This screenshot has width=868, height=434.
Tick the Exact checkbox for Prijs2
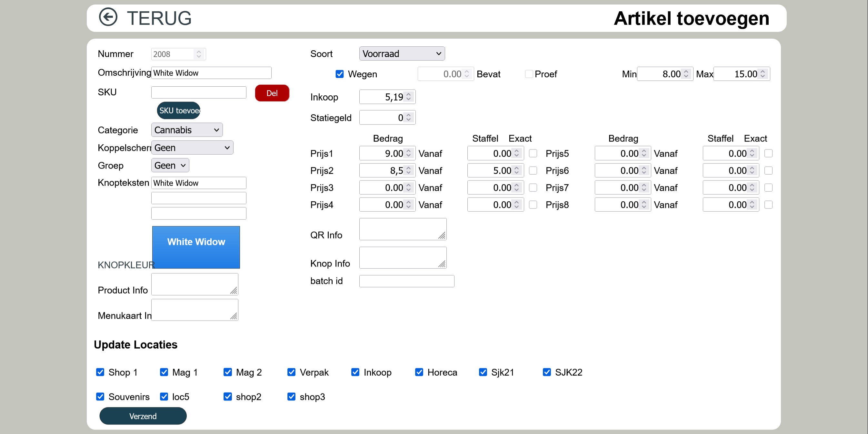coord(533,171)
